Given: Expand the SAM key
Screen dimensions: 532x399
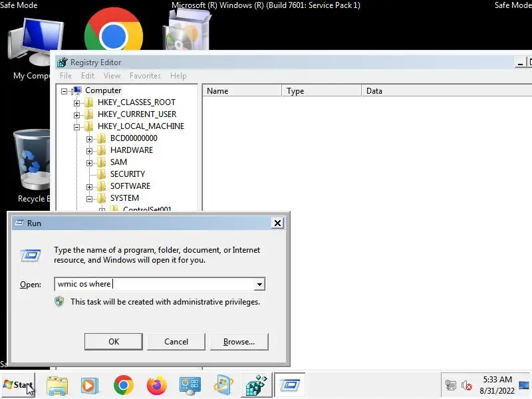Looking at the screenshot, I should (89, 163).
